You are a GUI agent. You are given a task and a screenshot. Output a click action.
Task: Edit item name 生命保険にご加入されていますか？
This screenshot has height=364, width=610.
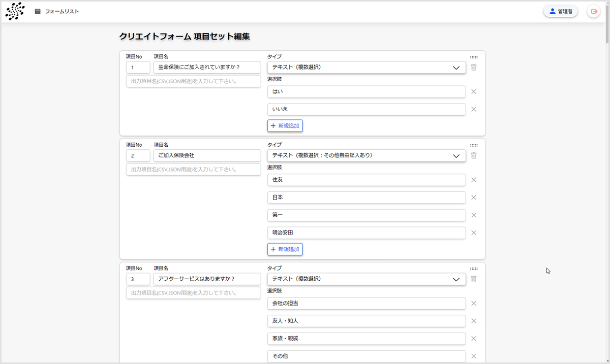point(207,67)
